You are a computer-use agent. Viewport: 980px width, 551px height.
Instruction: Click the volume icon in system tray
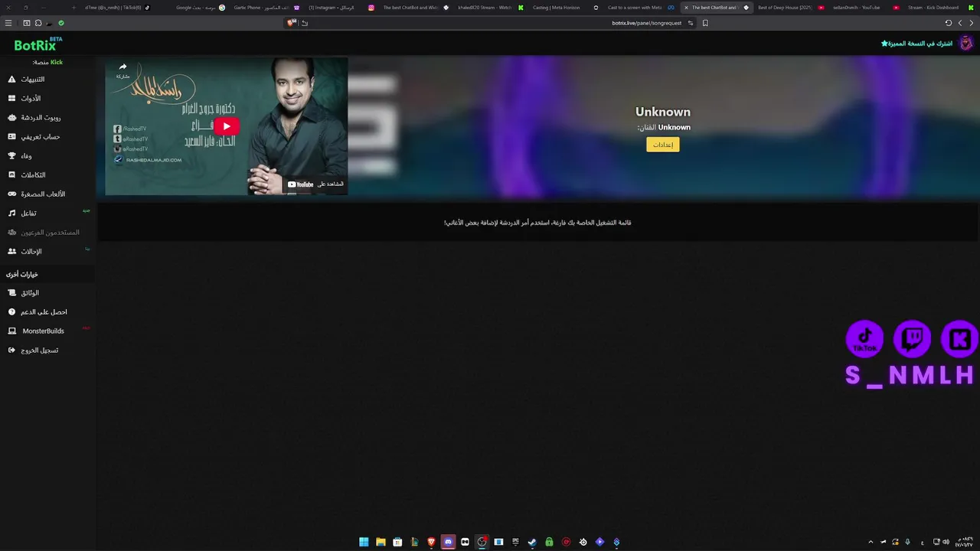click(x=946, y=542)
